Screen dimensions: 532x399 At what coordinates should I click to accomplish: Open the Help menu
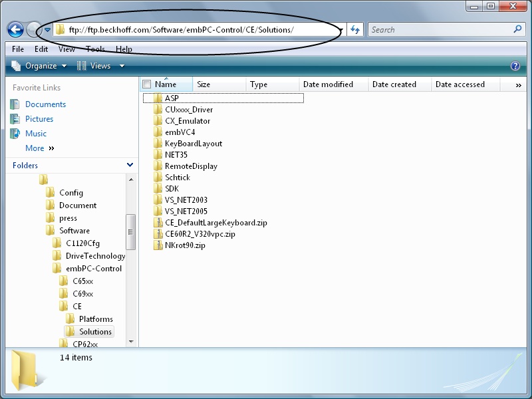(x=124, y=49)
